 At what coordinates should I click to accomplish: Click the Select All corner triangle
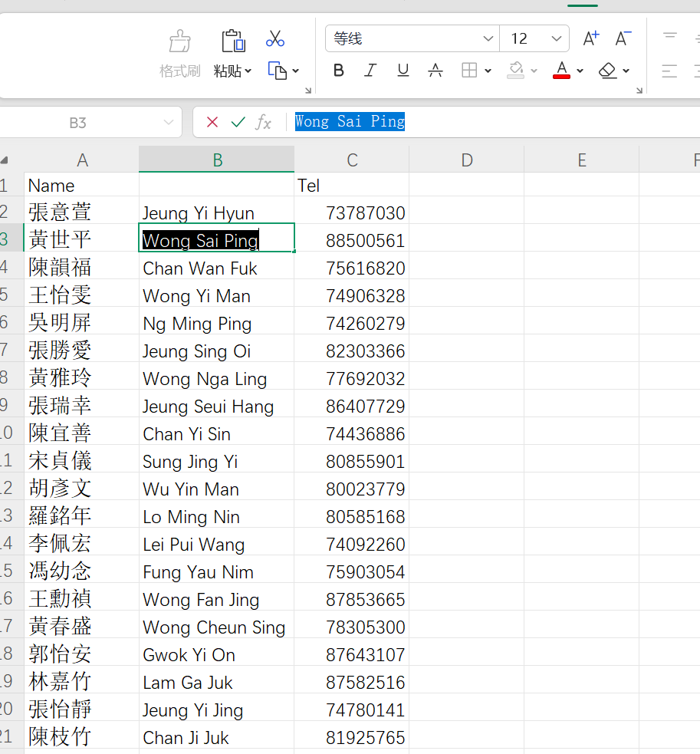click(5, 160)
